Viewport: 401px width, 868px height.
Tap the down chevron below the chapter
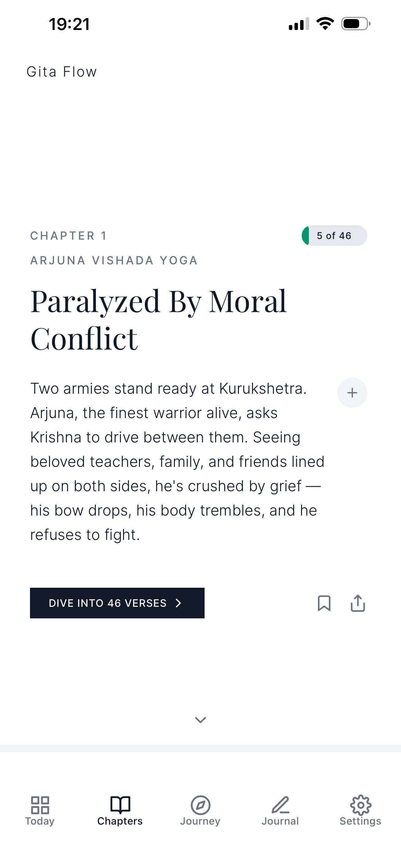(x=200, y=720)
